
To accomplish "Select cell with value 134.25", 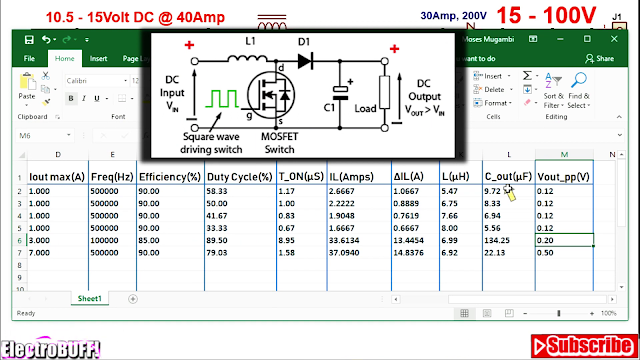I will 509,240.
